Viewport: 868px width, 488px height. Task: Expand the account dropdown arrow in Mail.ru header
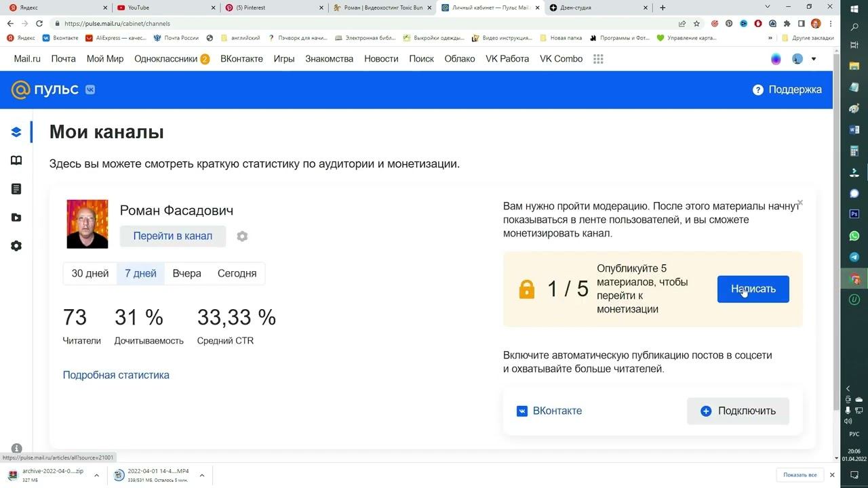(x=814, y=59)
